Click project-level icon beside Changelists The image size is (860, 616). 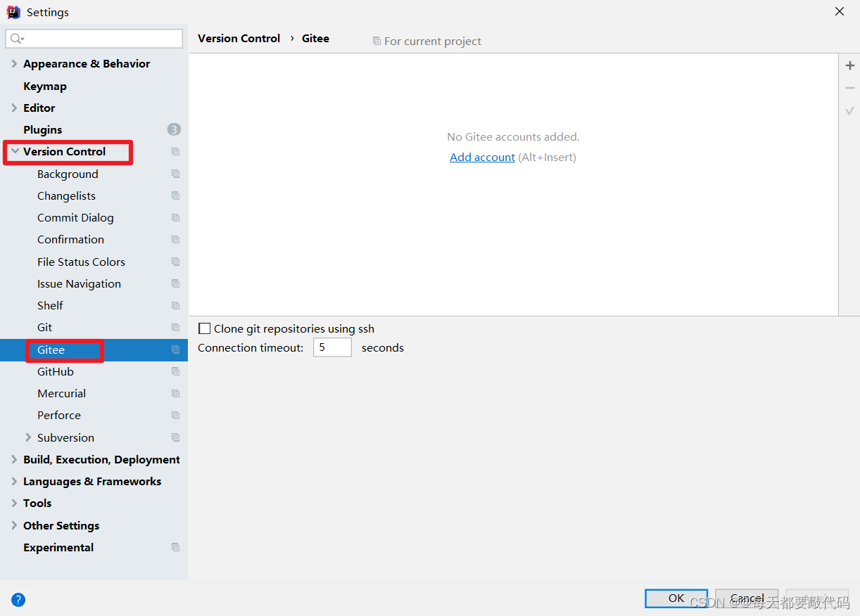pyautogui.click(x=175, y=195)
